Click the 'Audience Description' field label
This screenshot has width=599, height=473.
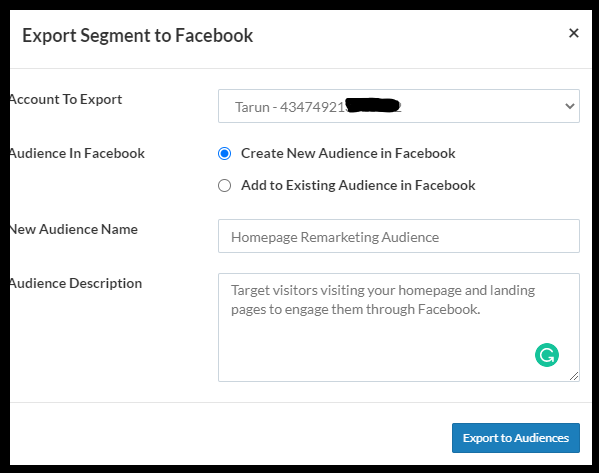[76, 283]
